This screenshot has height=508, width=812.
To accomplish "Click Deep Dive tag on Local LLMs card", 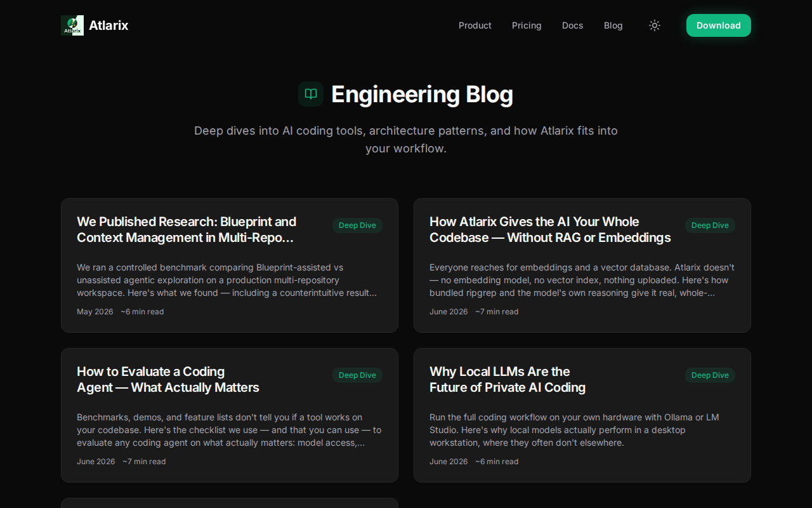I will click(x=710, y=375).
